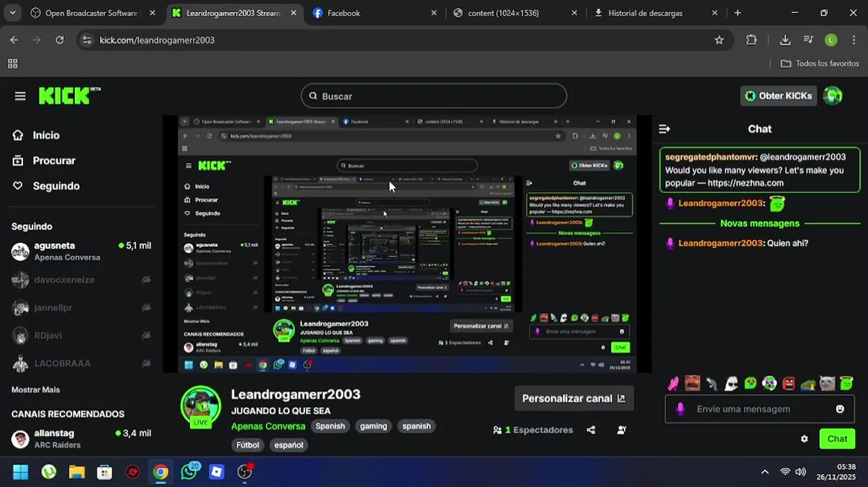
Task: Open OBS Studio from taskbar
Action: [x=245, y=472]
